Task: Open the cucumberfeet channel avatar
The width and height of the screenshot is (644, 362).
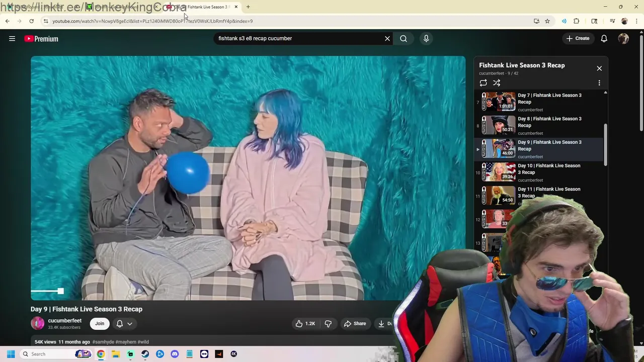Action: point(38,323)
